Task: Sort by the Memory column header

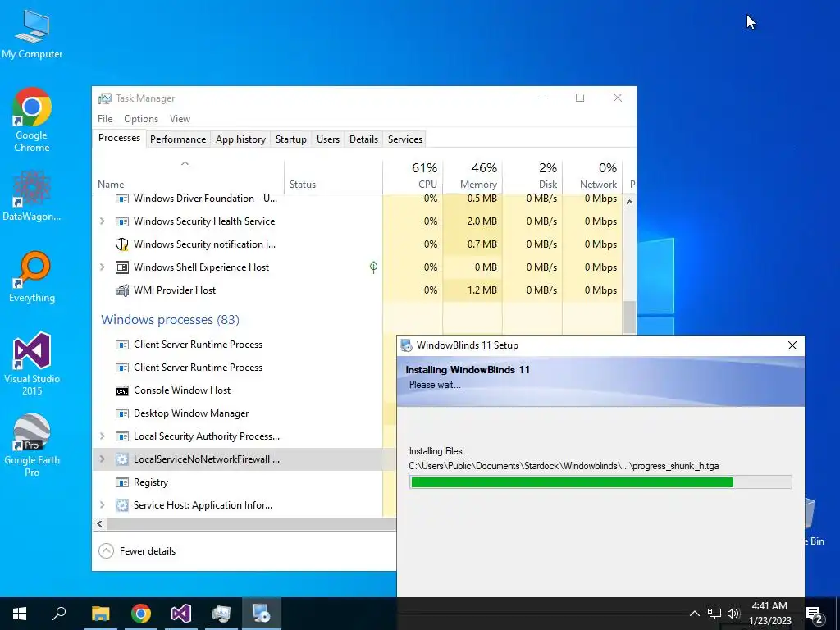Action: [x=472, y=177]
